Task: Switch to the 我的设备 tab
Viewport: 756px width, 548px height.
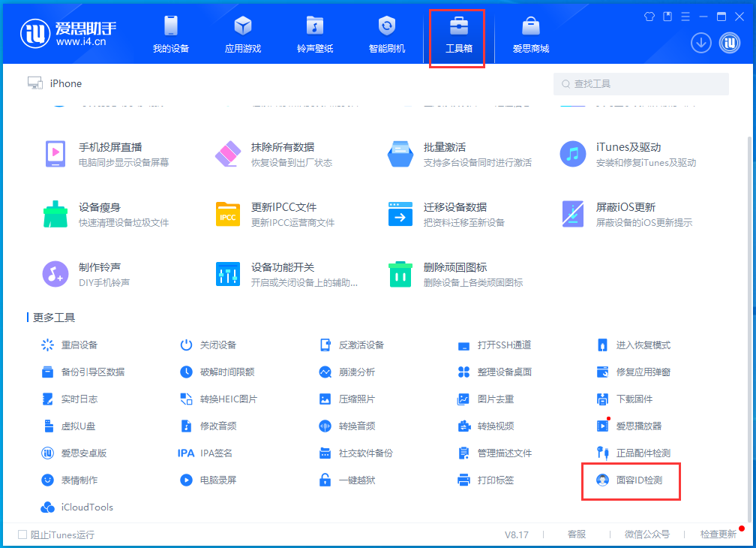Action: coord(170,34)
